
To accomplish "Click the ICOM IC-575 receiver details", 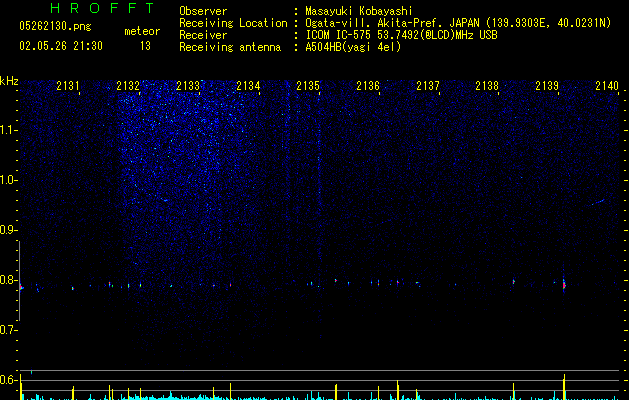I will 401,35.
